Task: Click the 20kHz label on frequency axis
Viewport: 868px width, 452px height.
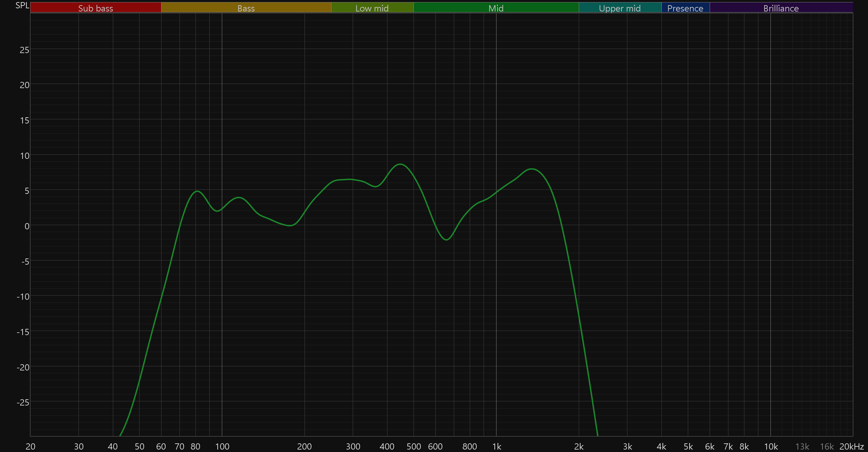Action: pos(851,446)
